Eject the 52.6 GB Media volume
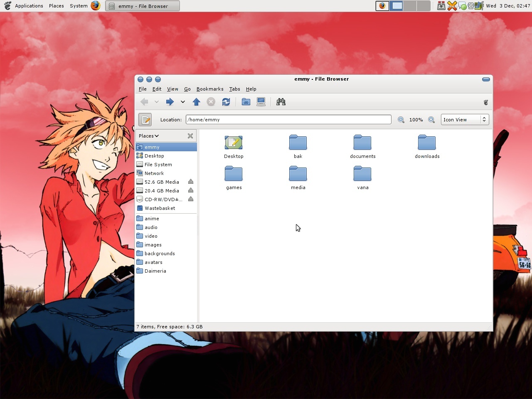The height and width of the screenshot is (399, 532). [191, 182]
